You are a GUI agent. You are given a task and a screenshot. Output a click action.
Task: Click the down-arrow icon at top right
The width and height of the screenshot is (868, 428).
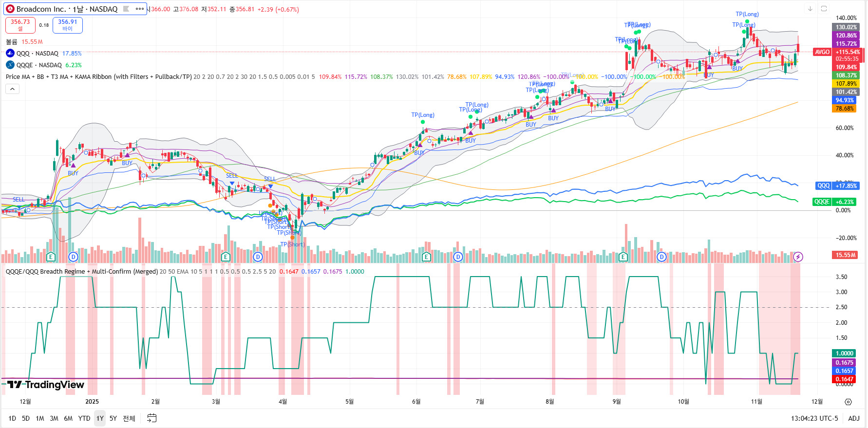point(810,9)
